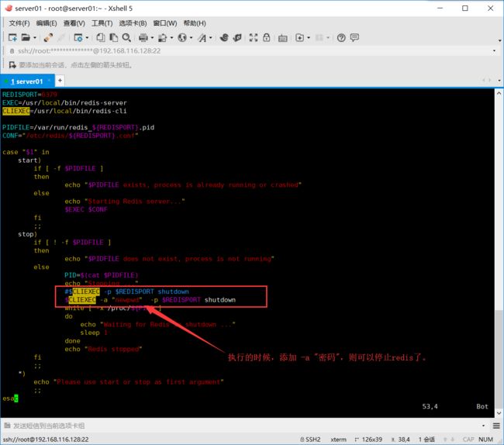Image resolution: width=504 pixels, height=445 pixels.
Task: Open the 窗口(W) menu
Action: point(165,23)
